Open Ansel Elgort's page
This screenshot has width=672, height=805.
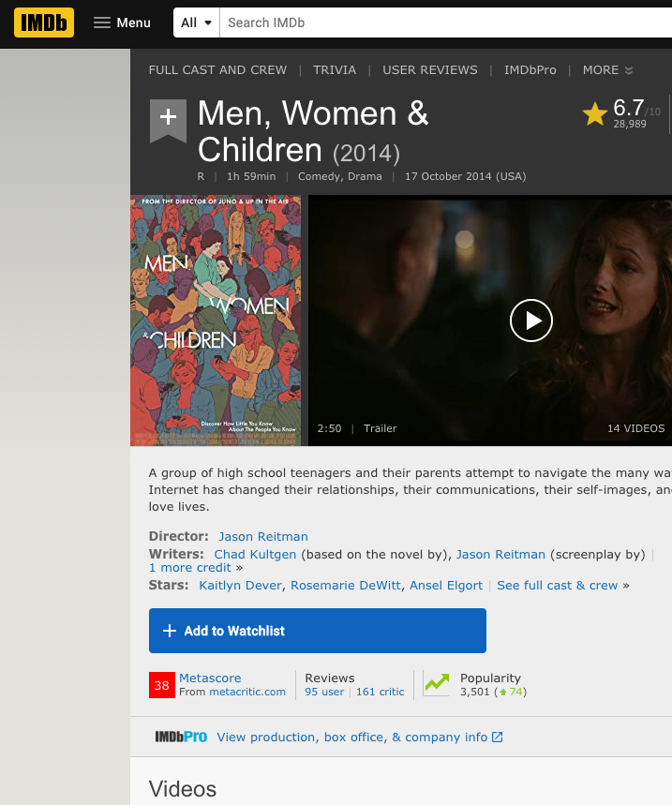click(446, 586)
